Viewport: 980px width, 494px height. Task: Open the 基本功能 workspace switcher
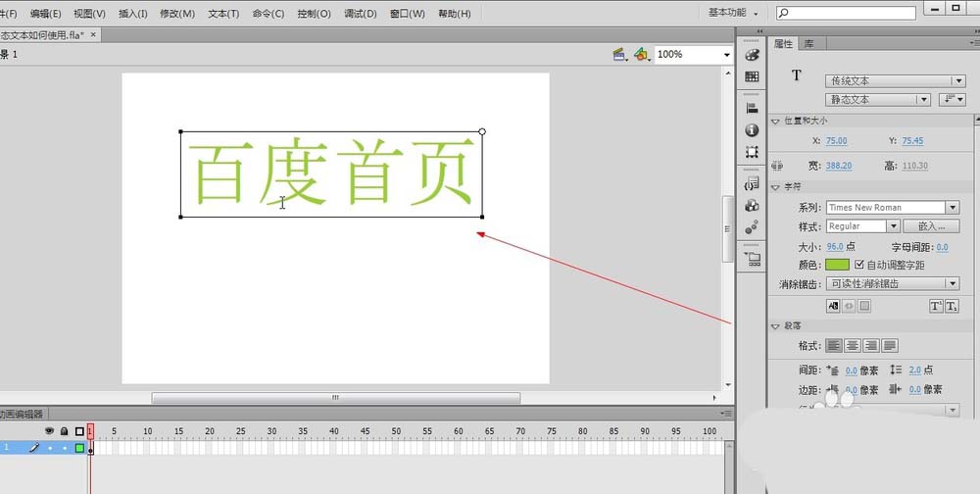pyautogui.click(x=733, y=13)
